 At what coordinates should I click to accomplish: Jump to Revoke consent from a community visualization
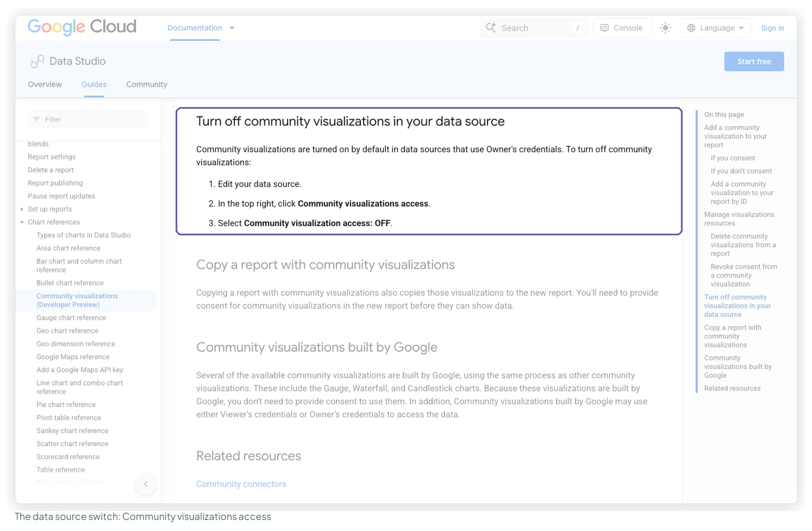pos(744,275)
